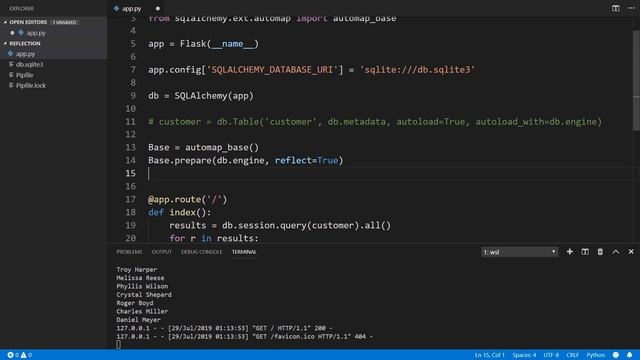The height and width of the screenshot is (360, 640).
Task: Click app.py file icon in Open Editors
Action: [x=21, y=33]
